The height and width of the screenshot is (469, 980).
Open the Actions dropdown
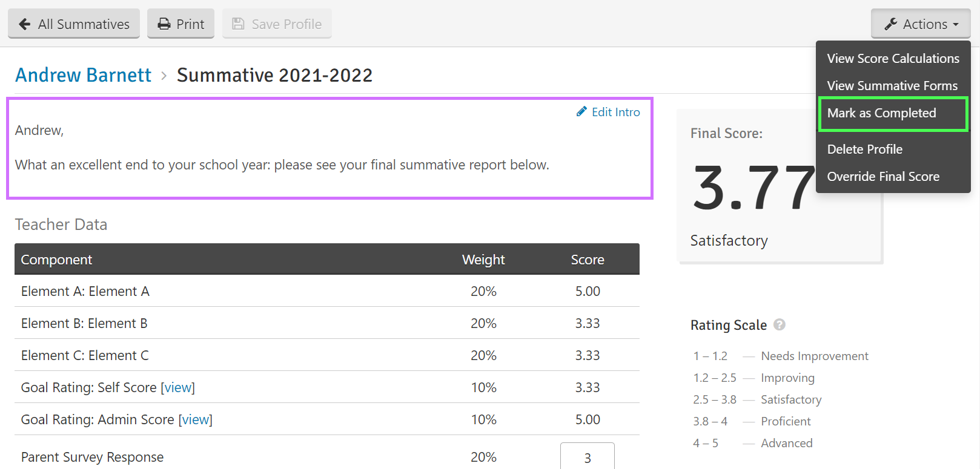click(x=921, y=24)
